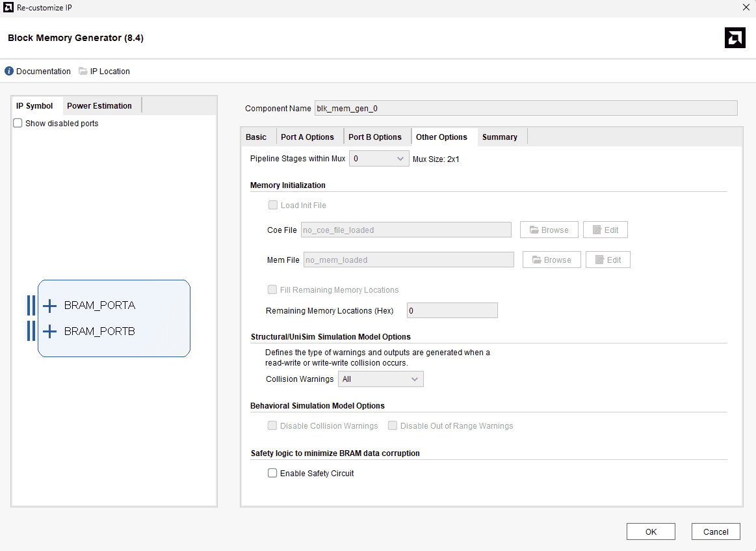Toggle the Load Init File checkbox
Viewport: 756px width, 551px height.
(273, 206)
